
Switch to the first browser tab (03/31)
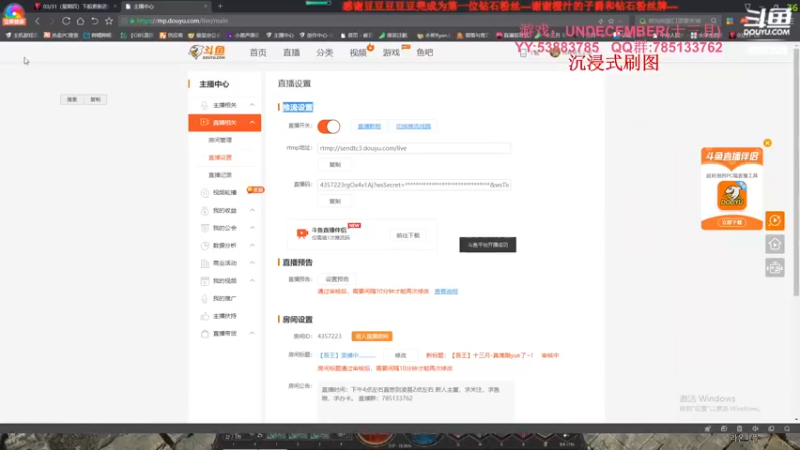pyautogui.click(x=75, y=7)
